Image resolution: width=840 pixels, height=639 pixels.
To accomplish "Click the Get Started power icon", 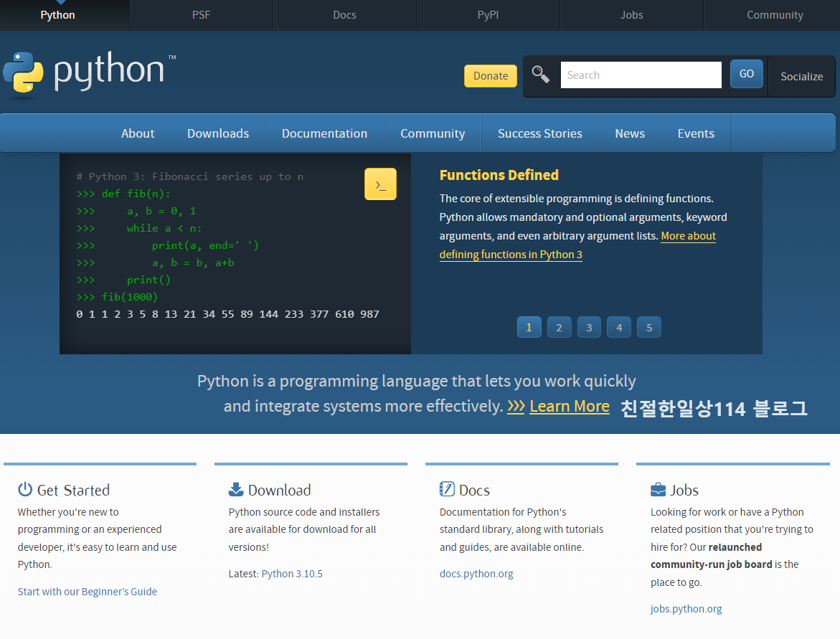I will click(25, 489).
